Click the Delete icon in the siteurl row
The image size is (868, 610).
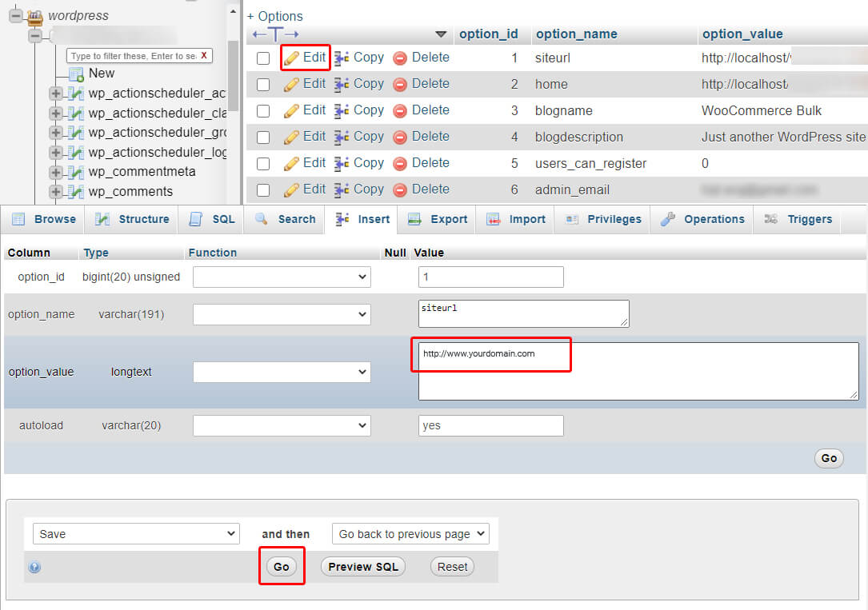(x=400, y=58)
